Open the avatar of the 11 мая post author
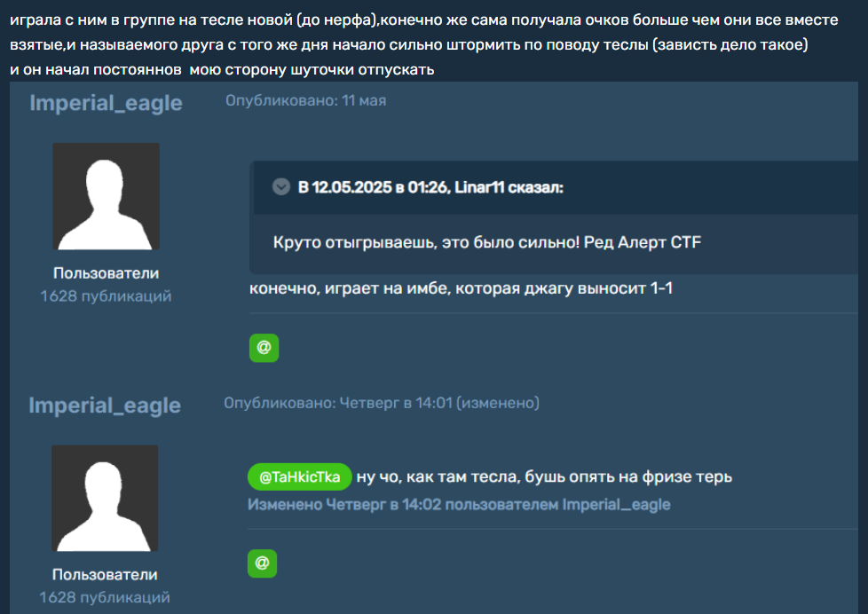Screen dimensions: 868x614 (x=107, y=196)
